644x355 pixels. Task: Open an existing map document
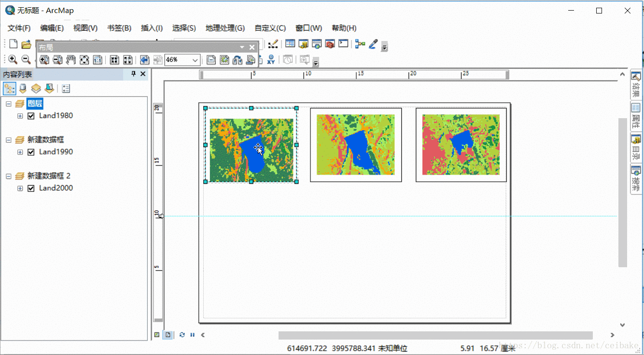coord(26,44)
